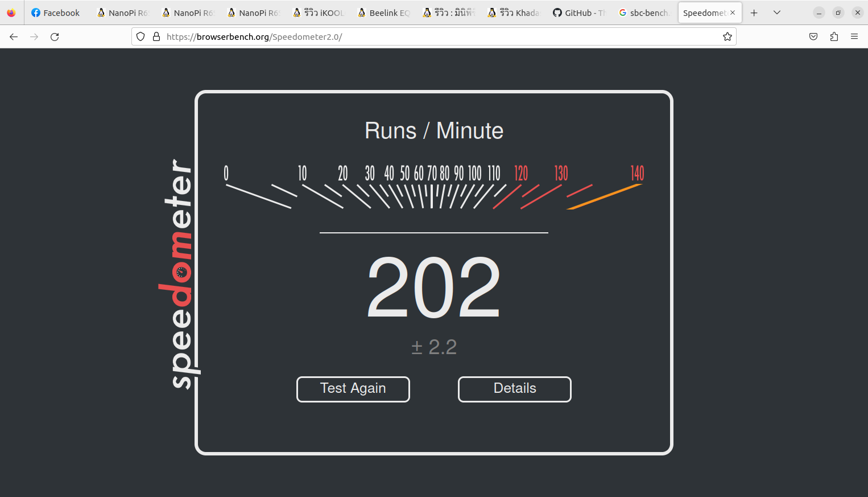Image resolution: width=868 pixels, height=497 pixels.
Task: Switch to the รีวิว : มินิพีซี tab
Action: pyautogui.click(x=449, y=13)
